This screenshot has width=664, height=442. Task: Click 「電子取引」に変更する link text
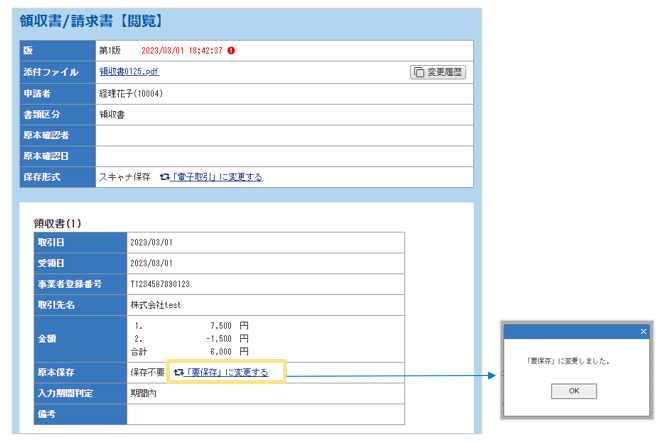(x=217, y=177)
